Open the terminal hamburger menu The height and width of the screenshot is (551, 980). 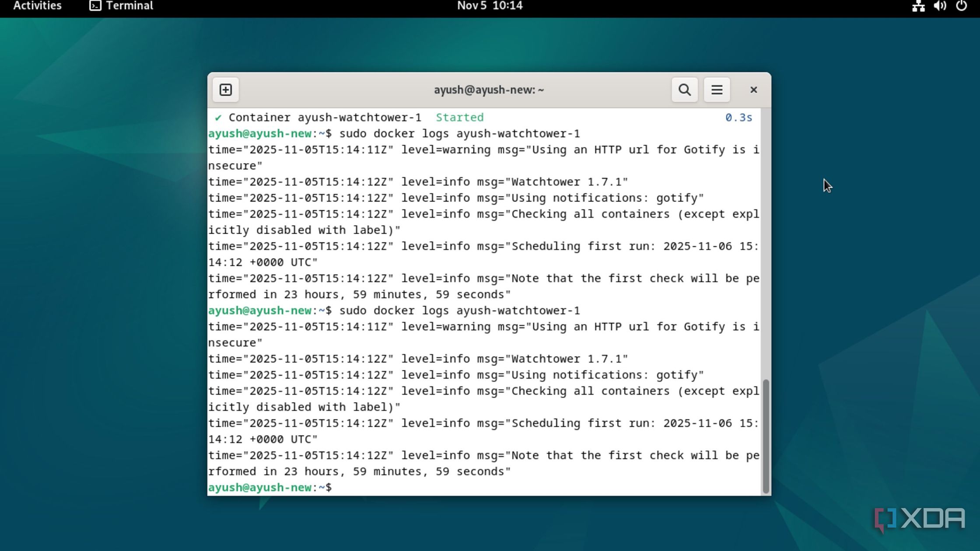pos(717,90)
